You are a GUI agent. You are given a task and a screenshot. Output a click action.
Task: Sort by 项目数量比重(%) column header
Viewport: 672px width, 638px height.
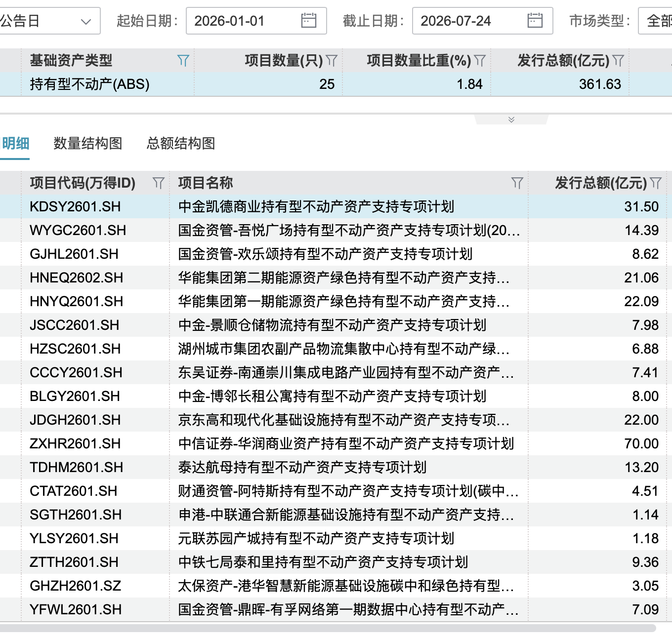pos(419,61)
